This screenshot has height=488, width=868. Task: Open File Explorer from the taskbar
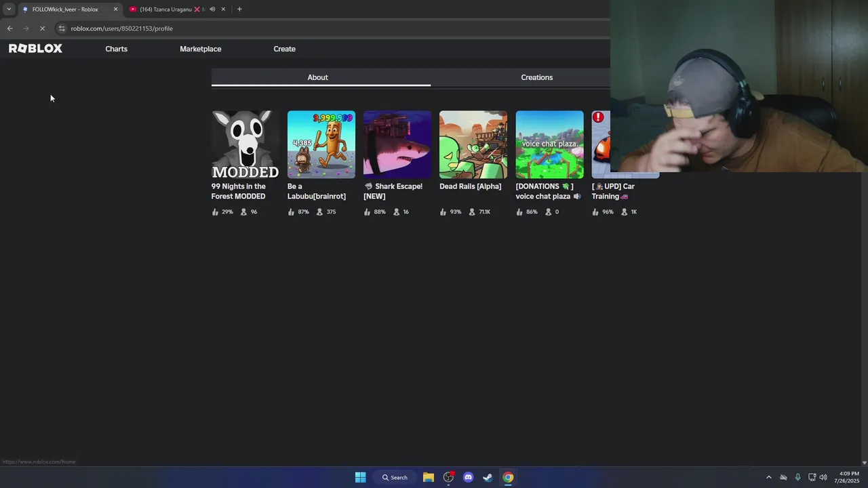[429, 477]
